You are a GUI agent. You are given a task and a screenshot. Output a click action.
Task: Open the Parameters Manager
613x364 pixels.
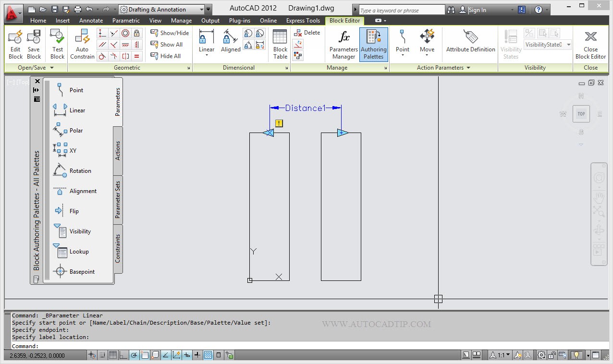point(343,44)
